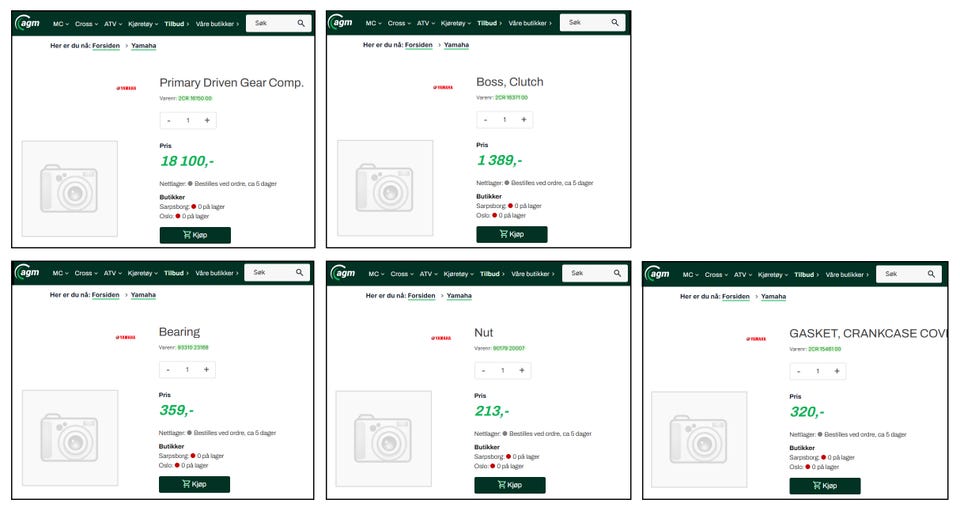960x511 pixels.
Task: Click placeholder camera image for Boss, Clutch
Action: point(385,188)
